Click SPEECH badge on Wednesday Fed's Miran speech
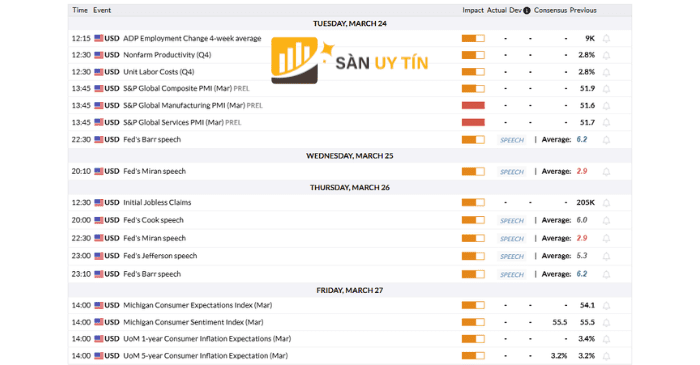The image size is (700, 365). (512, 172)
